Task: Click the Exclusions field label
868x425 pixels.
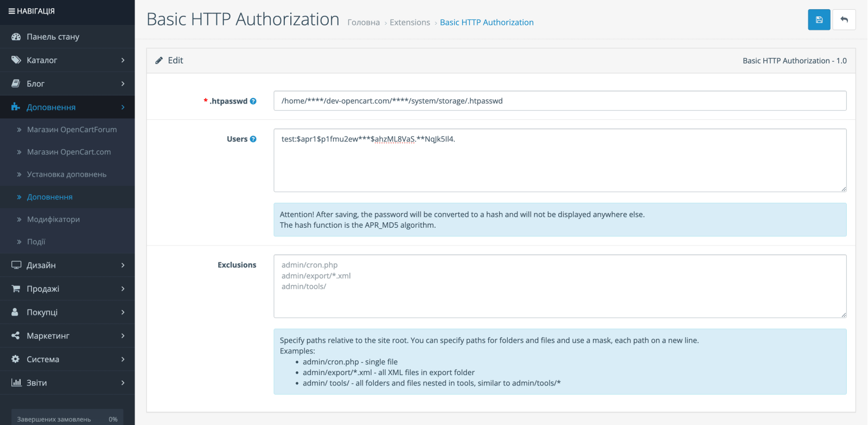Action: [237, 265]
